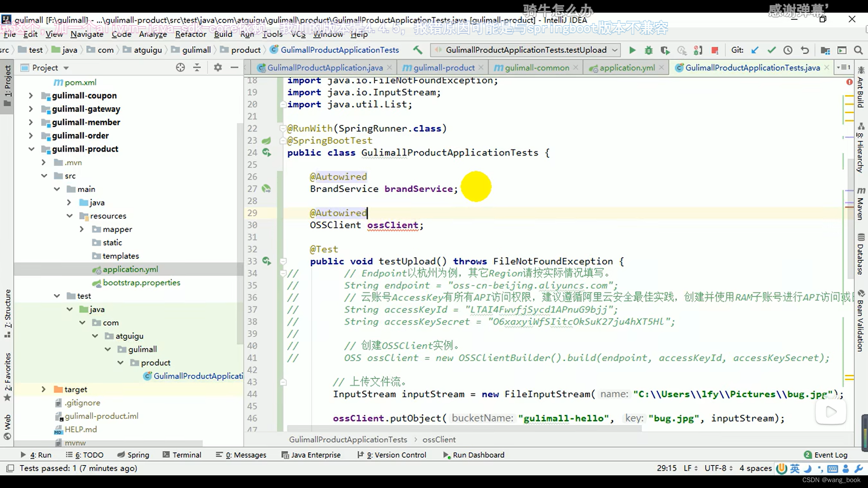Click the gulimall-product module tab
This screenshot has height=488, width=868.
point(443,67)
